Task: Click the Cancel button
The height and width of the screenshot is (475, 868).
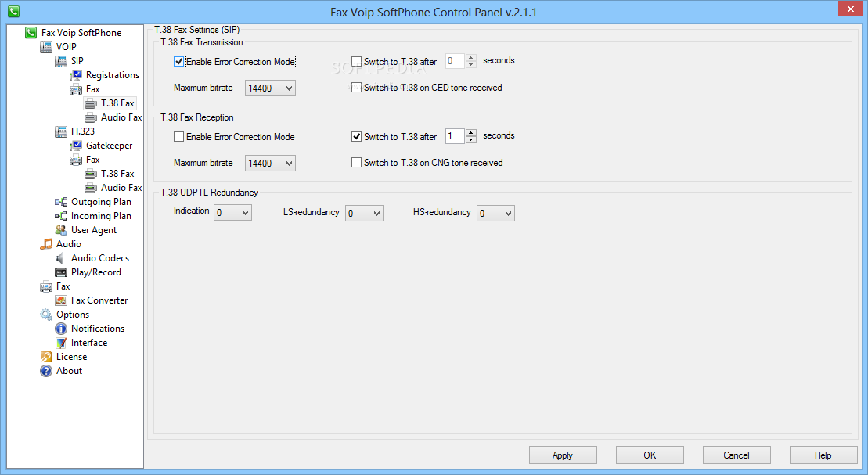Action: (x=737, y=455)
